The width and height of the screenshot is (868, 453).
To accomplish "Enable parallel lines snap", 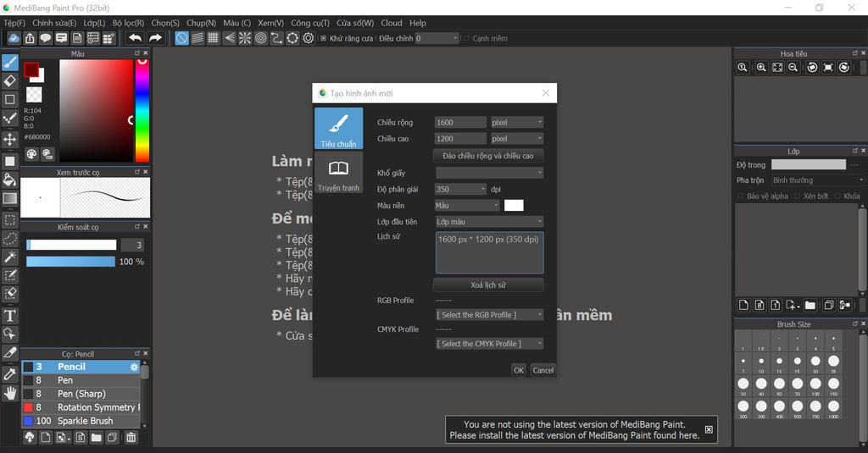I will click(x=198, y=38).
